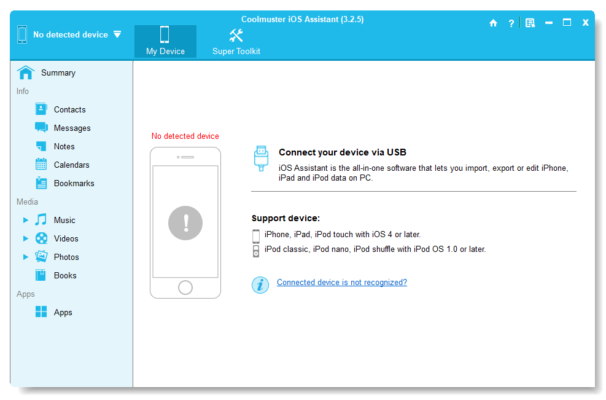The image size is (606, 400).
Task: Expand the Photos tree arrow
Action: pos(25,257)
